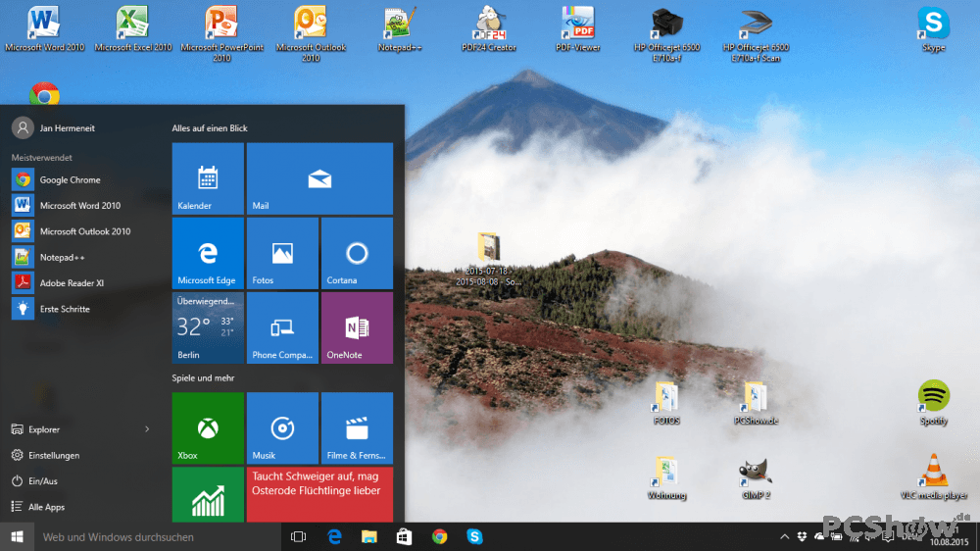Open Explorer from the Start menu
Image resolution: width=980 pixels, height=551 pixels.
[36, 429]
